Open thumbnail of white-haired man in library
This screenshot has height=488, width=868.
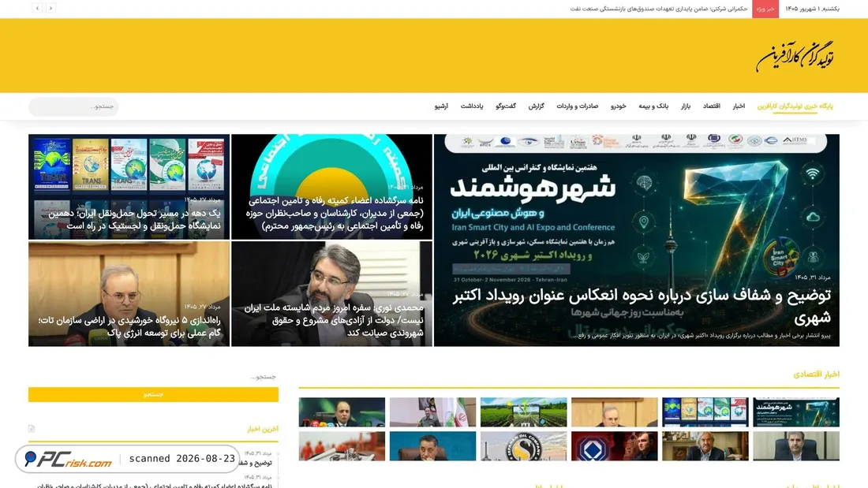pyautogui.click(x=705, y=446)
